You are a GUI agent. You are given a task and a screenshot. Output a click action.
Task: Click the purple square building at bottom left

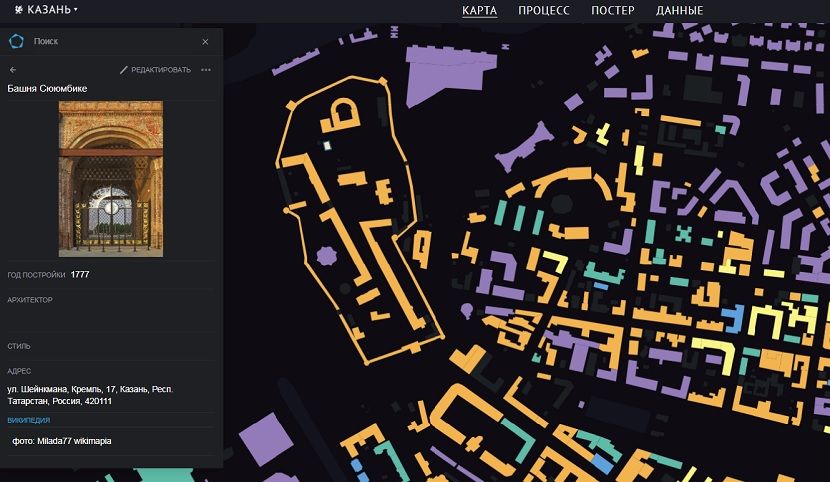[266, 438]
